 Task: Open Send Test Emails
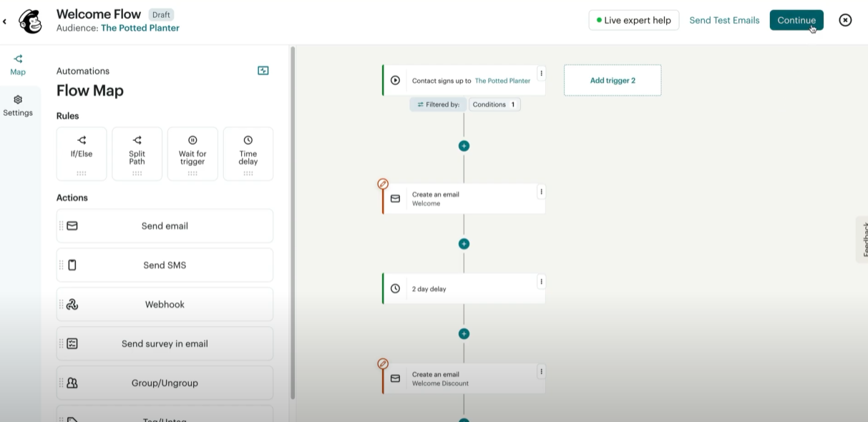723,20
